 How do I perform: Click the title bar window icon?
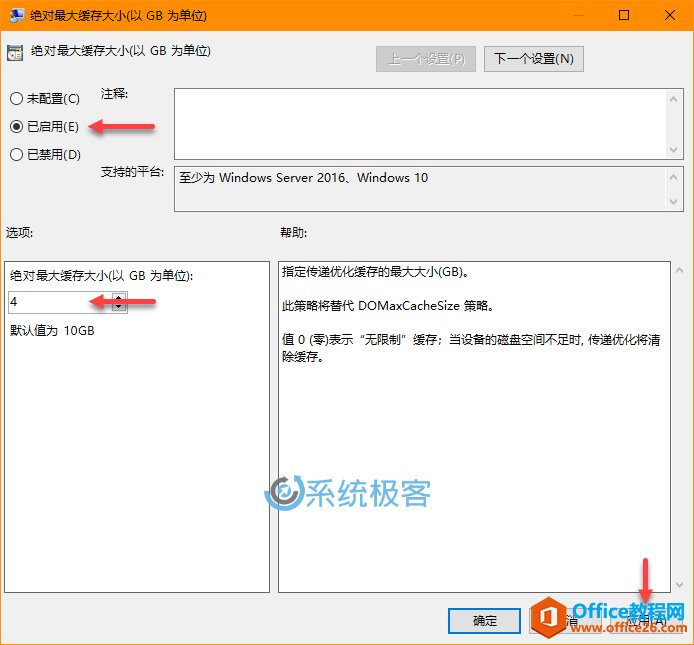coord(16,15)
